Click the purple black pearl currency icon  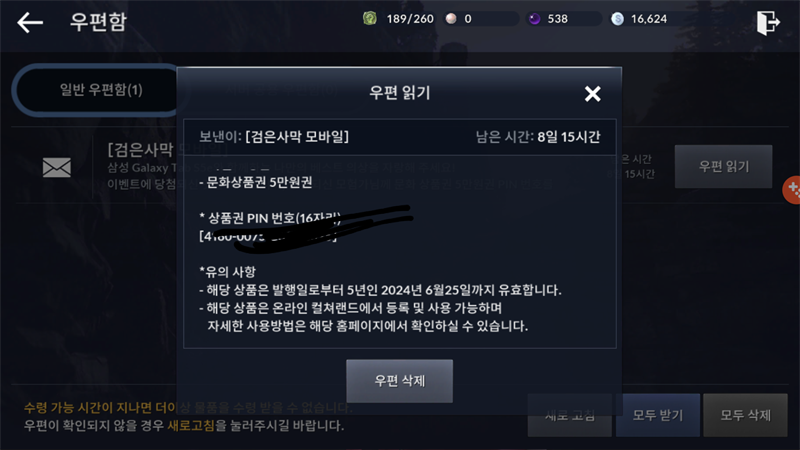(534, 19)
